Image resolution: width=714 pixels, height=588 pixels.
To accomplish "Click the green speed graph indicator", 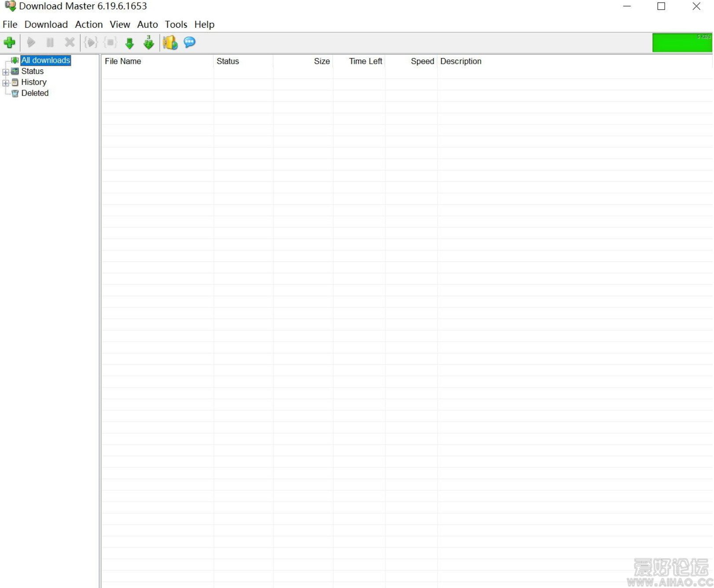I will coord(681,43).
